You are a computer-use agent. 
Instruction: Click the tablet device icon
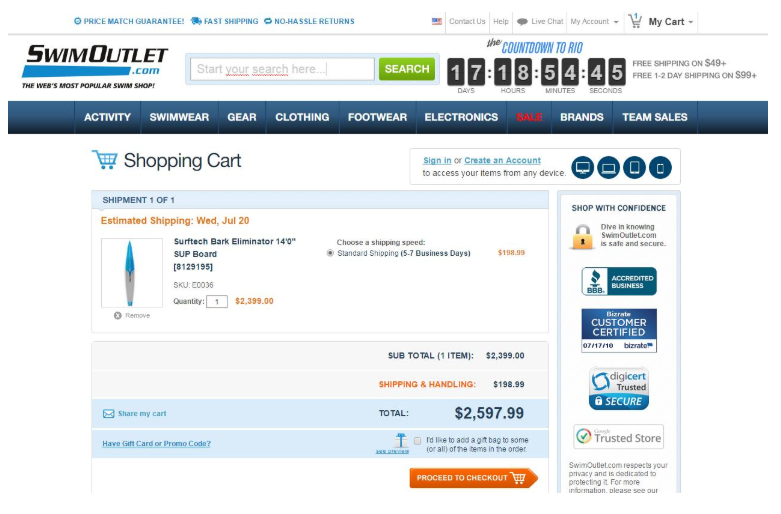(x=634, y=167)
